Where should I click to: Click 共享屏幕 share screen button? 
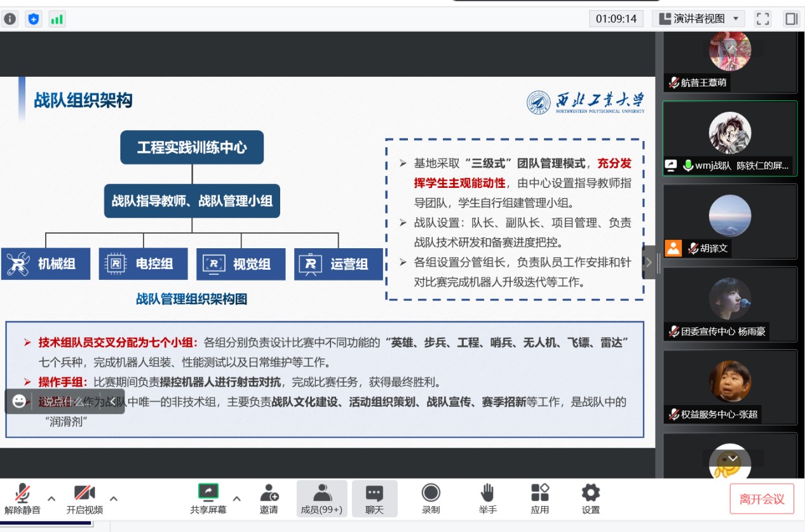coord(208,498)
